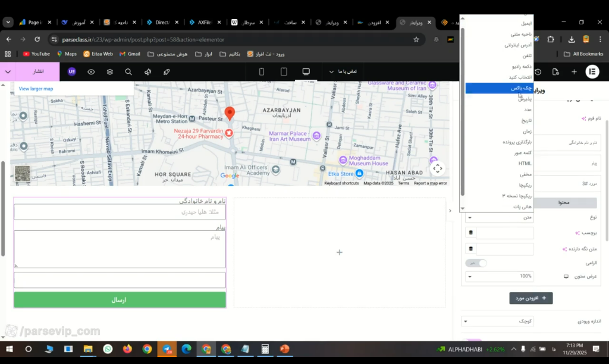
Task: Click AI sparkle icon next to برچسب
Action: (577, 233)
